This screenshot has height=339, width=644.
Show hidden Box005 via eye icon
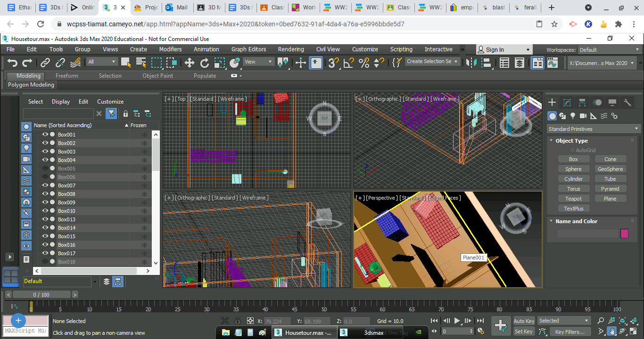pyautogui.click(x=45, y=169)
